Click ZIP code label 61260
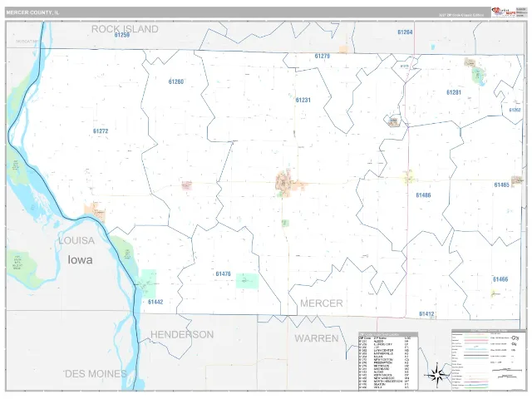The width and height of the screenshot is (532, 399). [x=176, y=81]
